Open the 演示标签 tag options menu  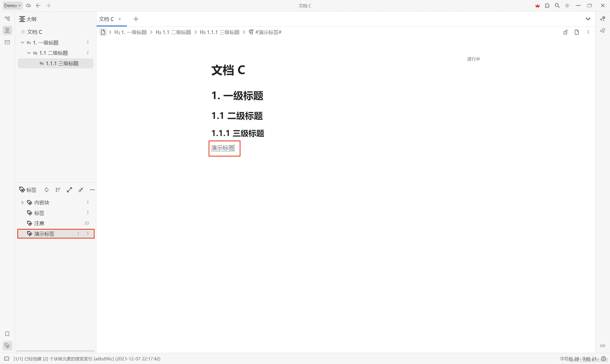tap(78, 233)
